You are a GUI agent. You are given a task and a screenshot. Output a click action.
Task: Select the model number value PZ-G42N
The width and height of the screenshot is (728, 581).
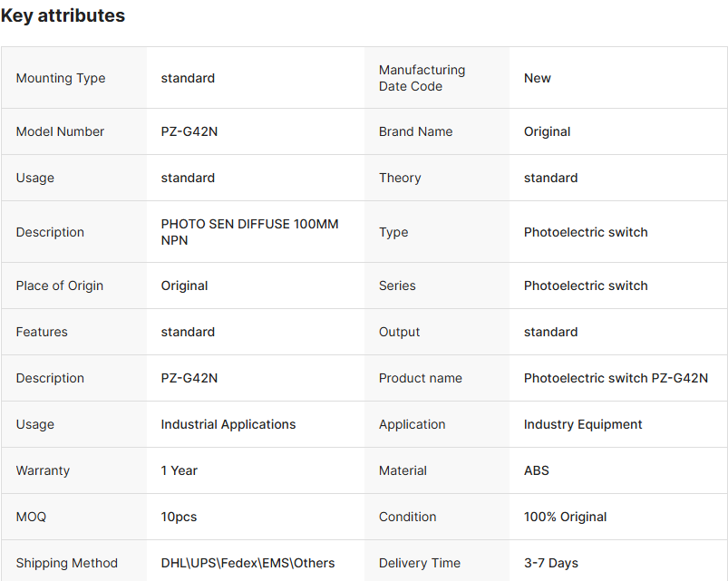pos(189,131)
